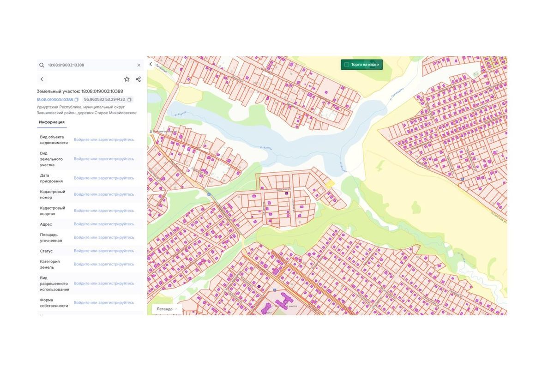The width and height of the screenshot is (554, 392).
Task: Click the search magnifier icon
Action: 42,65
